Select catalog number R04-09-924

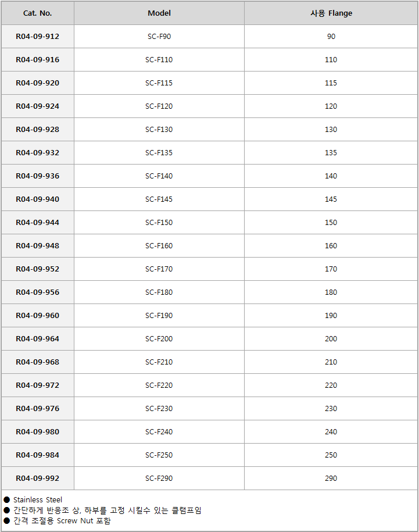(38, 106)
